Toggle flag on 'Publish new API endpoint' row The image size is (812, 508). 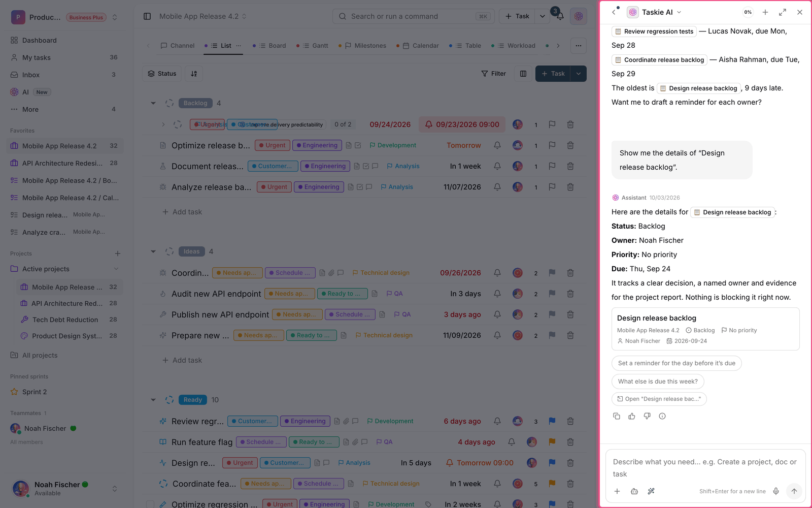pyautogui.click(x=552, y=314)
